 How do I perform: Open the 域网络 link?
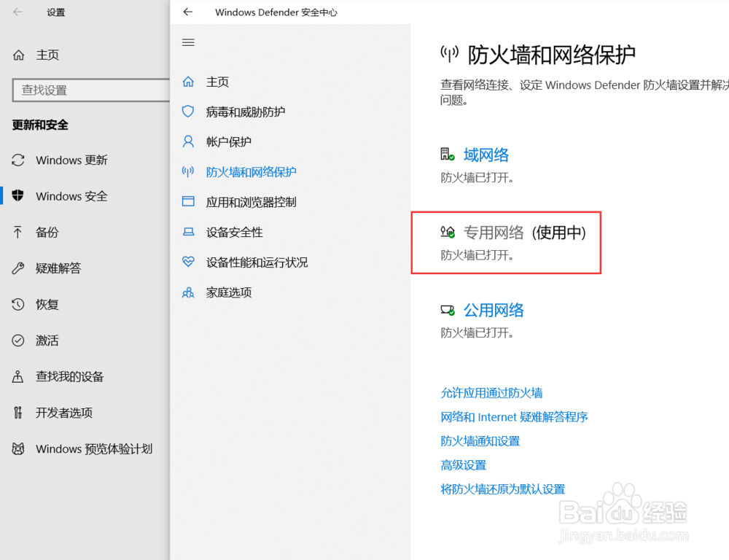point(486,155)
